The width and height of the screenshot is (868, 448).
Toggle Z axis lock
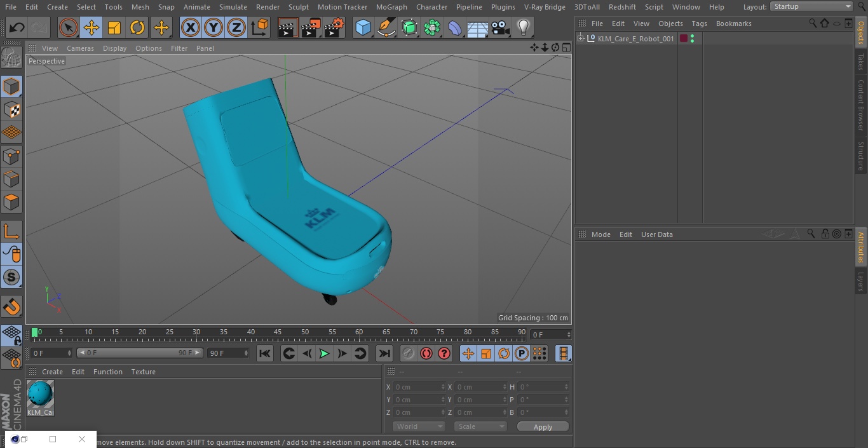[x=236, y=28]
